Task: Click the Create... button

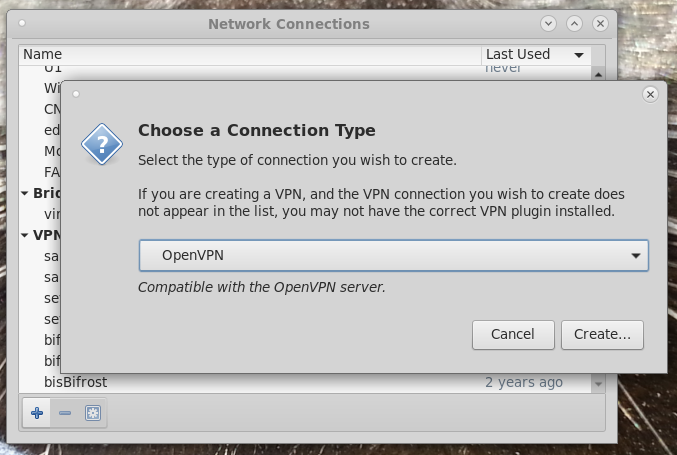Action: click(602, 335)
